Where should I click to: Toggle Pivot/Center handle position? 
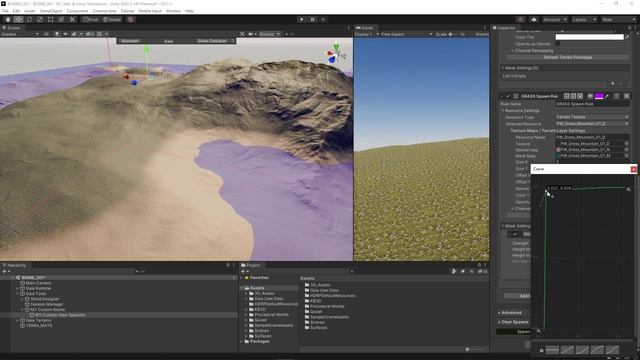coord(91,19)
